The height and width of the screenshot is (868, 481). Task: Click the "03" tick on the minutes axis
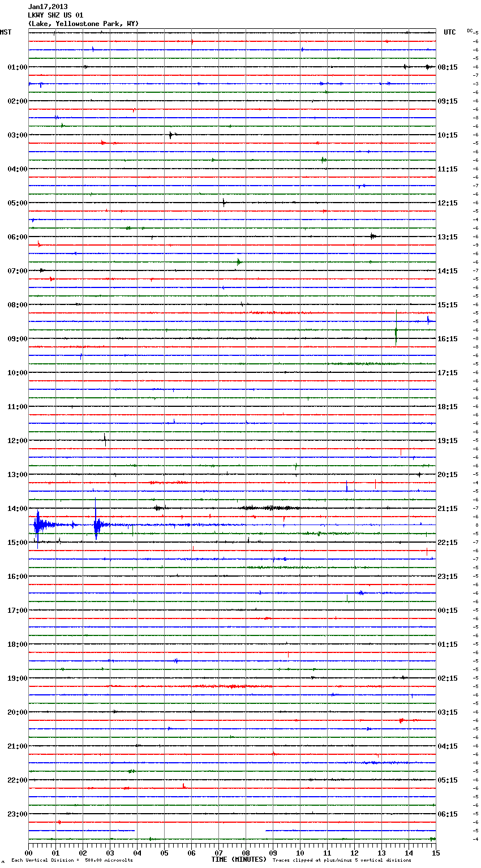[110, 853]
